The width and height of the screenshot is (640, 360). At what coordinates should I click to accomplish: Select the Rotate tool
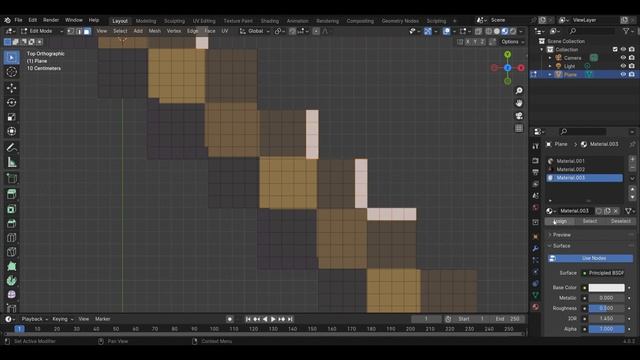[11, 102]
